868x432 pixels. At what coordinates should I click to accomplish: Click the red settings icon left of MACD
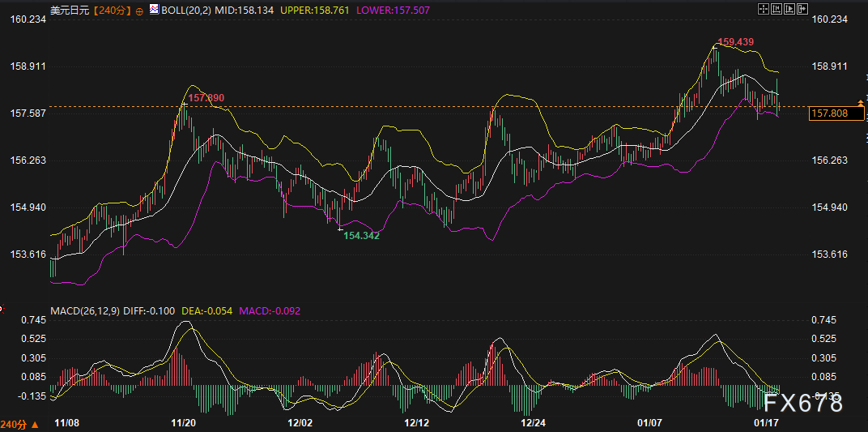(x=2, y=310)
